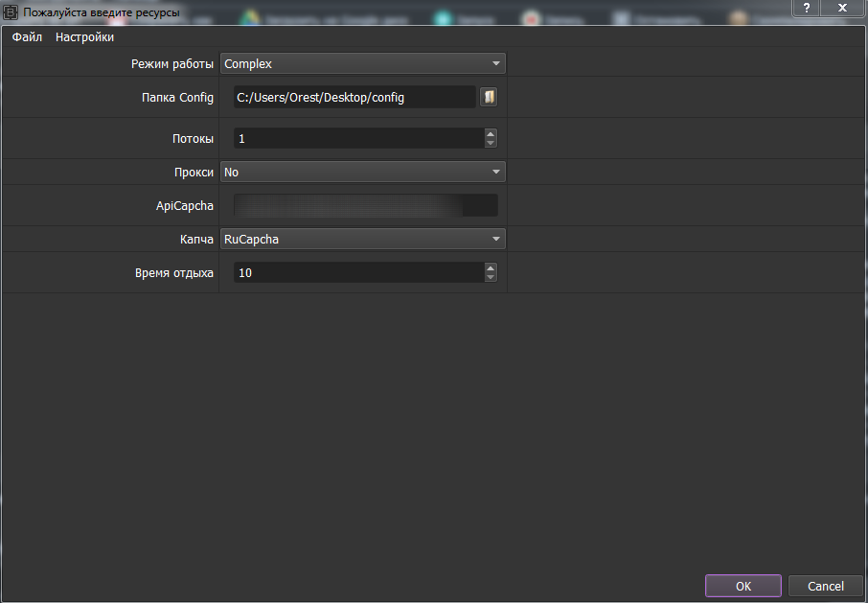Dismiss the dialog with Cancel

pyautogui.click(x=826, y=586)
